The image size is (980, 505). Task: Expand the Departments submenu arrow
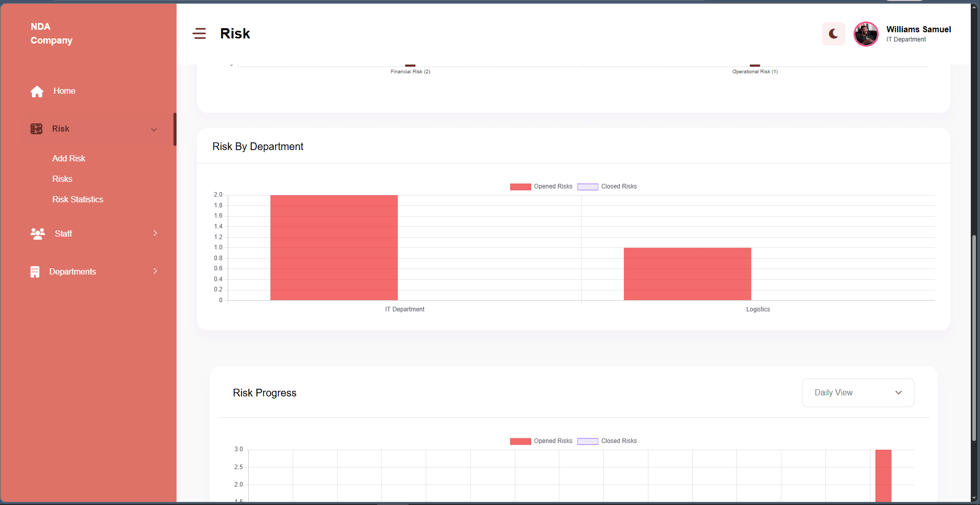tap(155, 271)
